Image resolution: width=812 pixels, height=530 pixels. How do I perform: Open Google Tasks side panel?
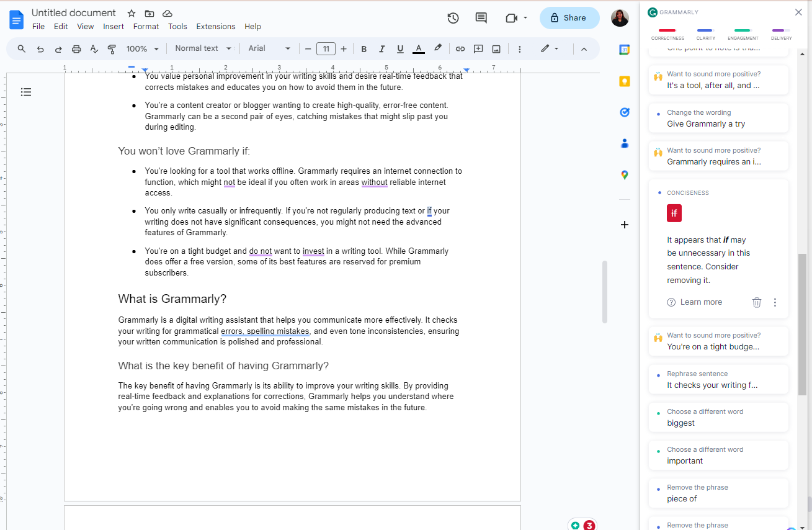pyautogui.click(x=625, y=112)
